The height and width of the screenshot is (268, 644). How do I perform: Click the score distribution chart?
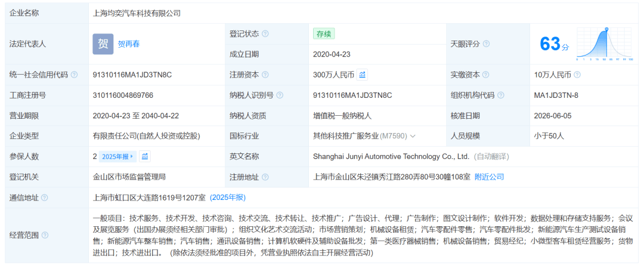(x=605, y=44)
